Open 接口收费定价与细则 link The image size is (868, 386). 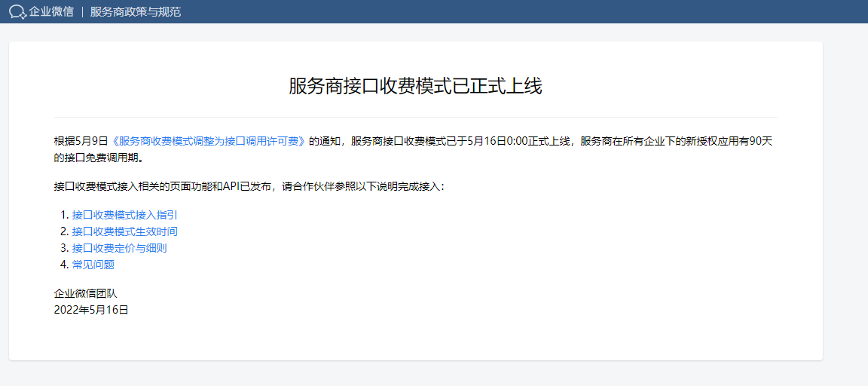[x=120, y=248]
